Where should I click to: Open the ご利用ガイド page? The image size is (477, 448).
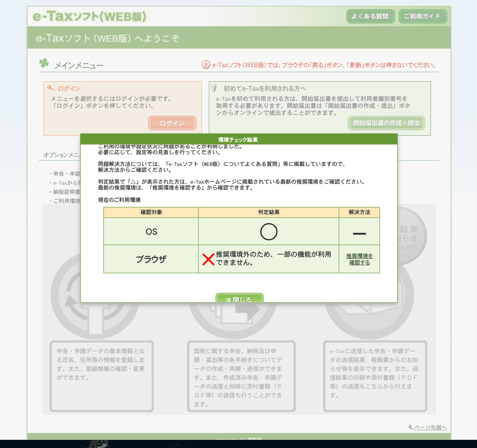coord(423,16)
